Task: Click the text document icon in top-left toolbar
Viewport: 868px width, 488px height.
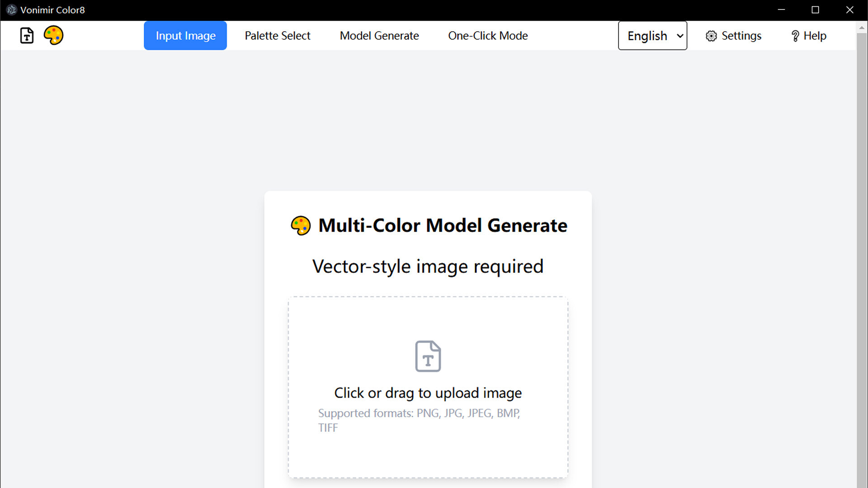Action: (x=27, y=35)
